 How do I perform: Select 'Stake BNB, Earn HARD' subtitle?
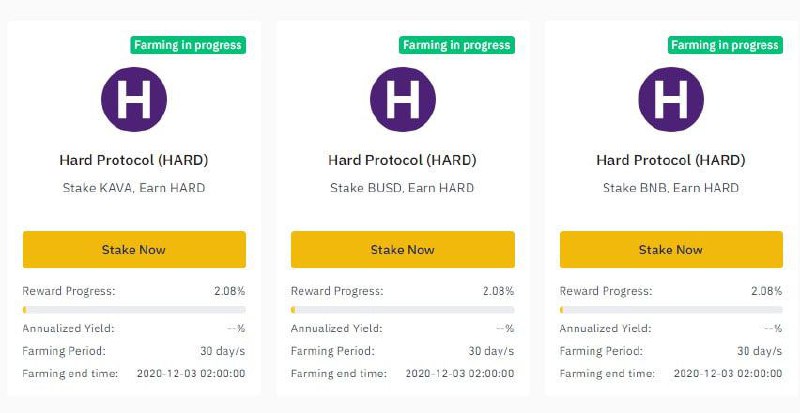(671, 188)
